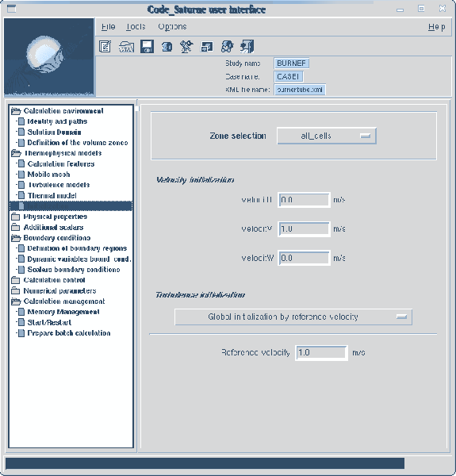
Task: Expand the Additional scalars folder
Action: [x=16, y=227]
